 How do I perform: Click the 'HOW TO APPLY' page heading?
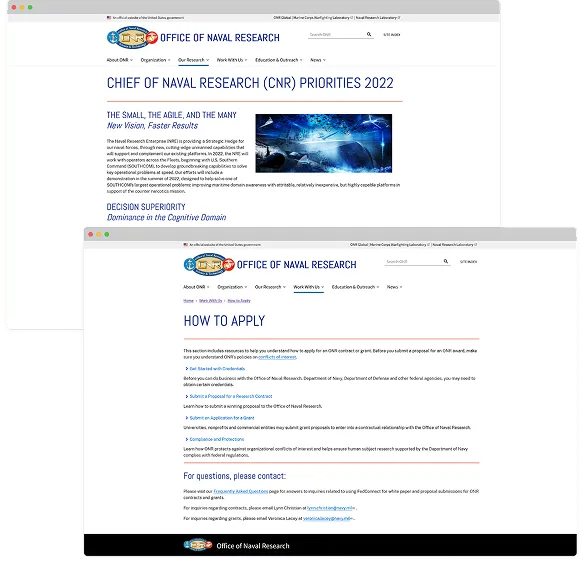point(224,321)
